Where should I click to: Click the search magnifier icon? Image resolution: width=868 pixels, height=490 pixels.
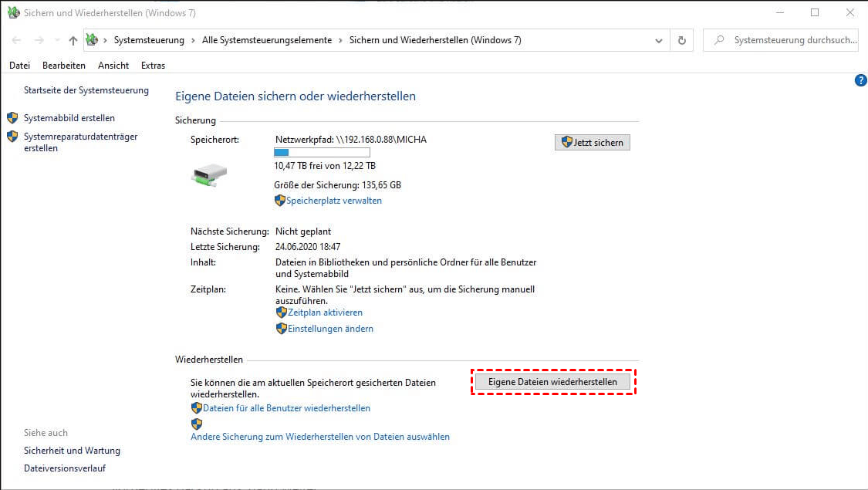(719, 40)
